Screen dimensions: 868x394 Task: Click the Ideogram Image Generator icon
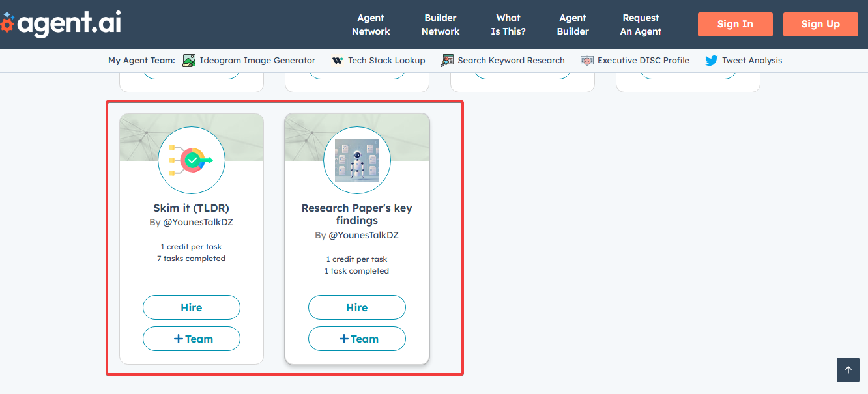point(189,61)
